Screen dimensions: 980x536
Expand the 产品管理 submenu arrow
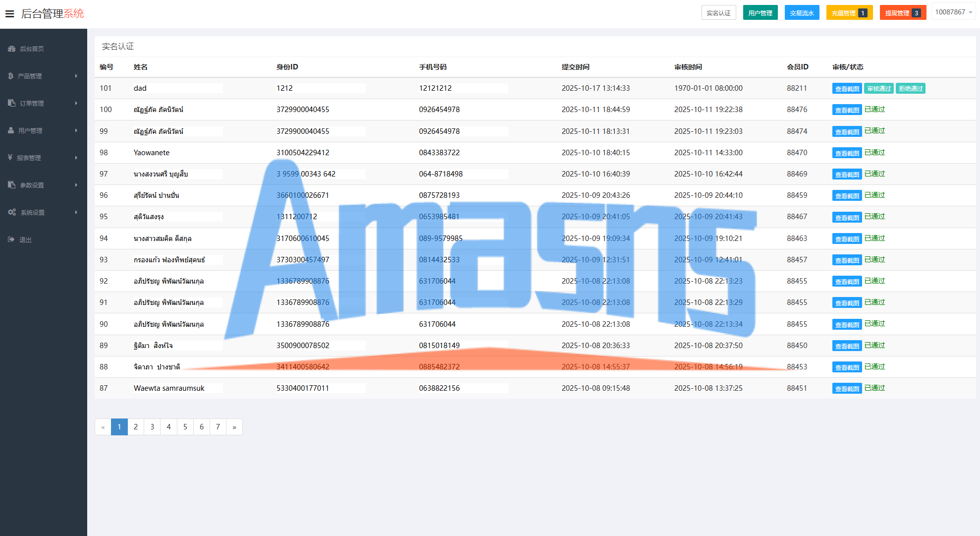76,76
